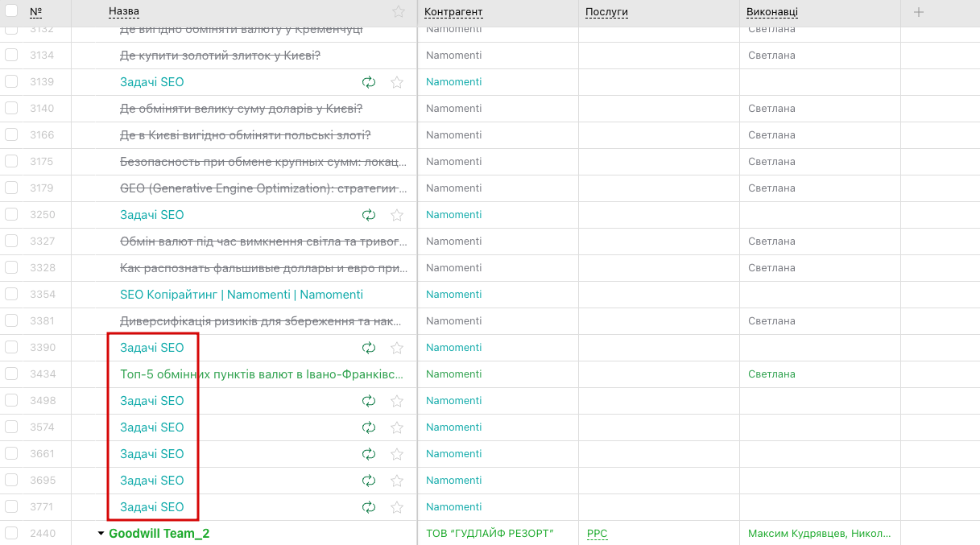Click the star icon in the Назва header

click(x=399, y=12)
